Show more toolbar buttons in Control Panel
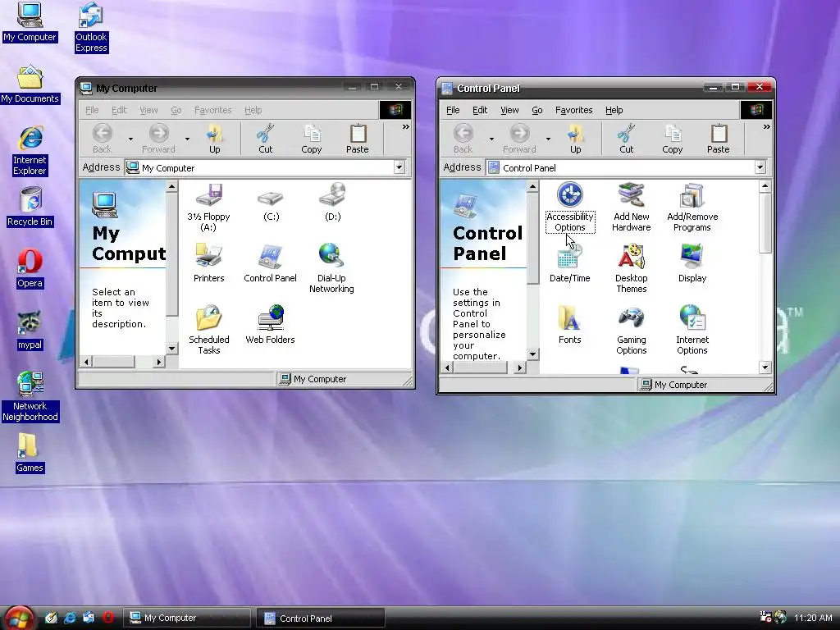The height and width of the screenshot is (630, 840). [x=766, y=127]
